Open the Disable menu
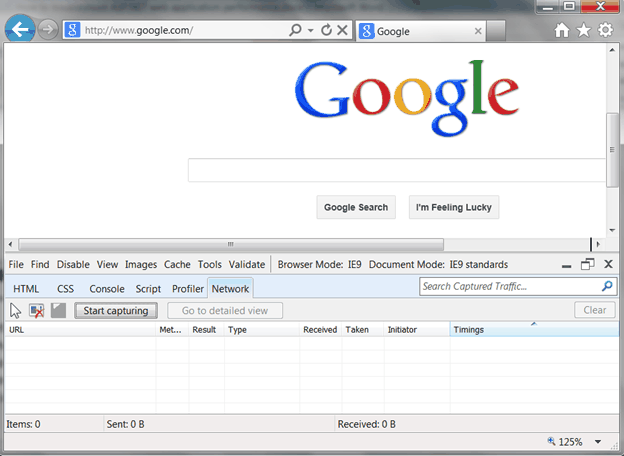The width and height of the screenshot is (624, 456). [73, 265]
